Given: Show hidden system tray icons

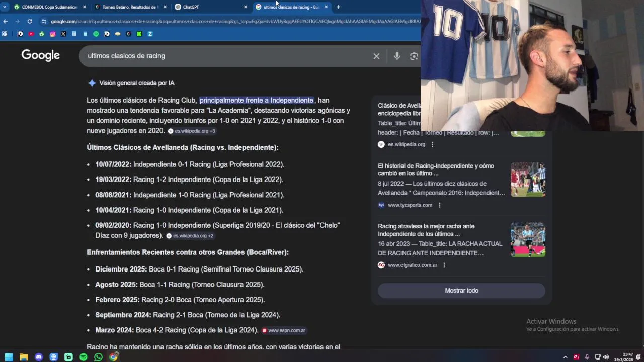Looking at the screenshot, I should (565, 357).
